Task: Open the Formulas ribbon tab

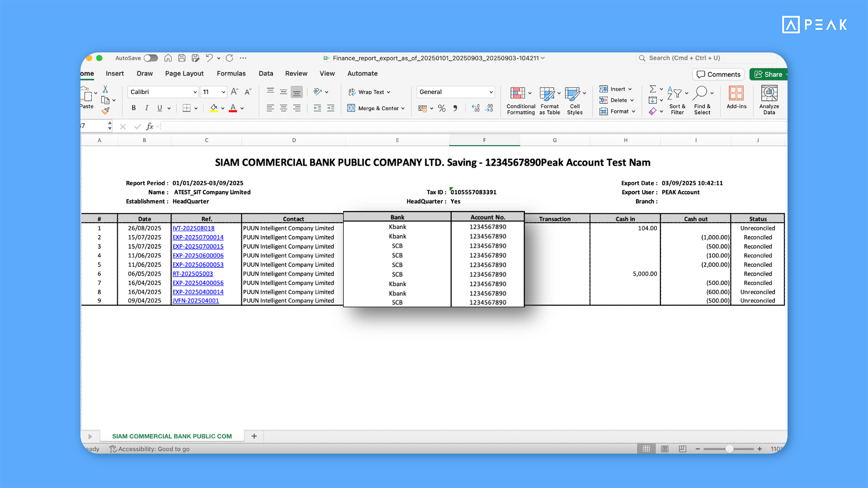Action: (x=231, y=73)
